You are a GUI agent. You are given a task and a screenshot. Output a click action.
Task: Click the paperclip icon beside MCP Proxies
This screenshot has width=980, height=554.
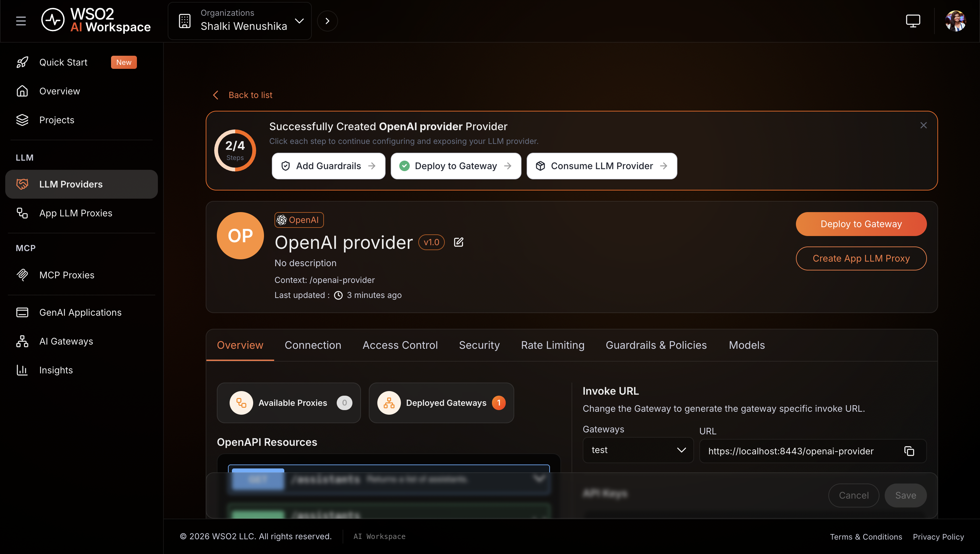pyautogui.click(x=22, y=275)
